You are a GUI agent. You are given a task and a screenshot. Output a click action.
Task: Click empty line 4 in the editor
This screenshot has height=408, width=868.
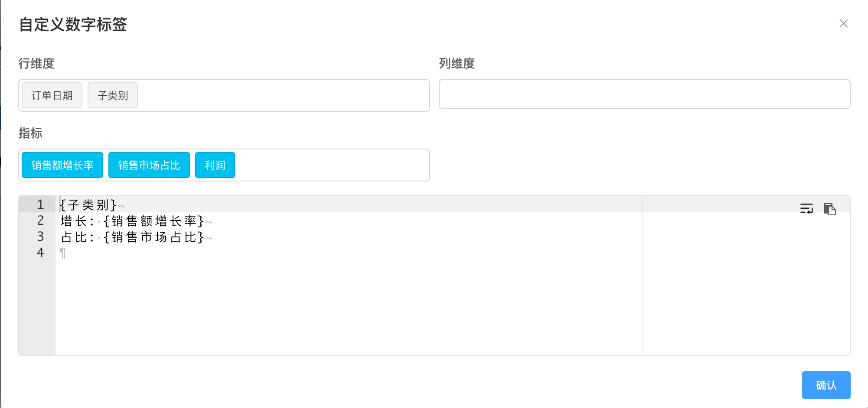coord(347,253)
